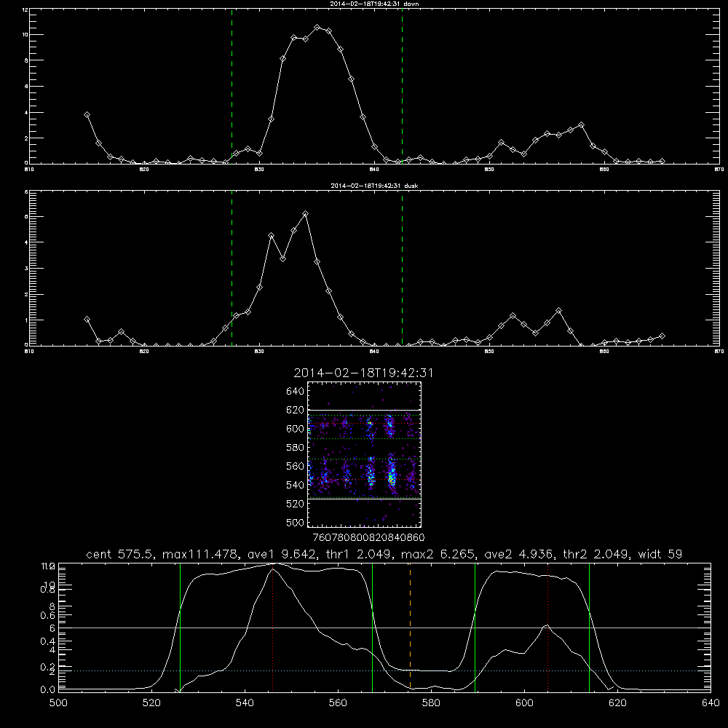Click the solid green vertical line near 614

coord(589,628)
